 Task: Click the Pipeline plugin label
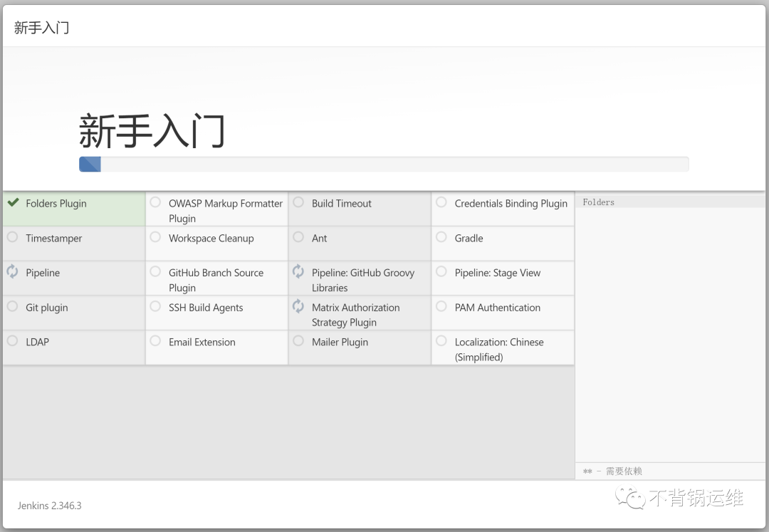[43, 273]
